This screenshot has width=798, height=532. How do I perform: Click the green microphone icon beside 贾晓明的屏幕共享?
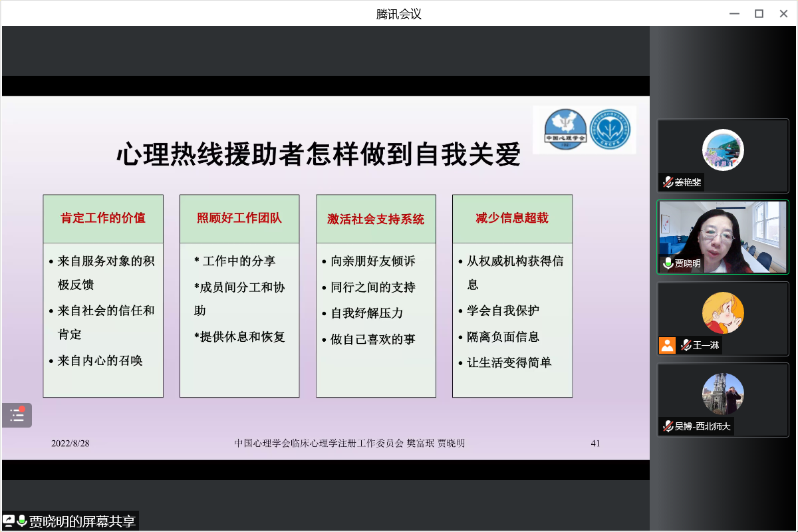22,521
